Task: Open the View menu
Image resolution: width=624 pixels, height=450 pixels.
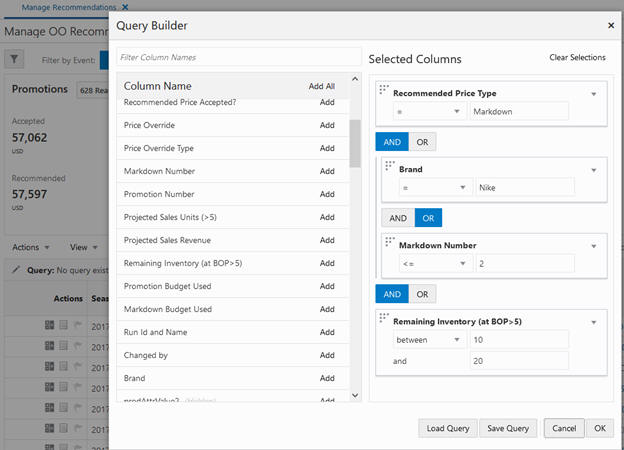Action: (x=84, y=247)
